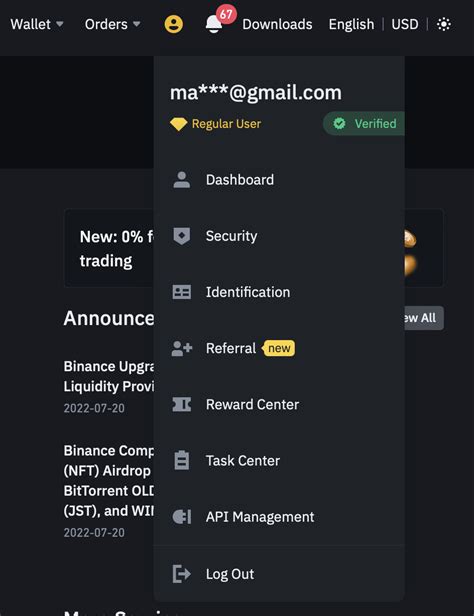Image resolution: width=474 pixels, height=616 pixels.
Task: Click the Referral add-person icon
Action: click(x=182, y=348)
